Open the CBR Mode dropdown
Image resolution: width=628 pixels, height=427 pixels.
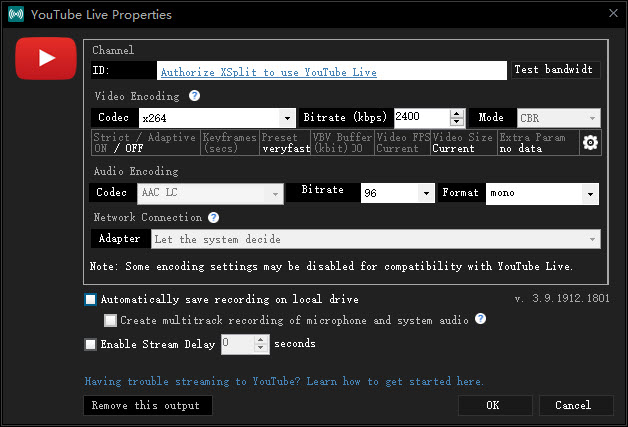tap(558, 118)
